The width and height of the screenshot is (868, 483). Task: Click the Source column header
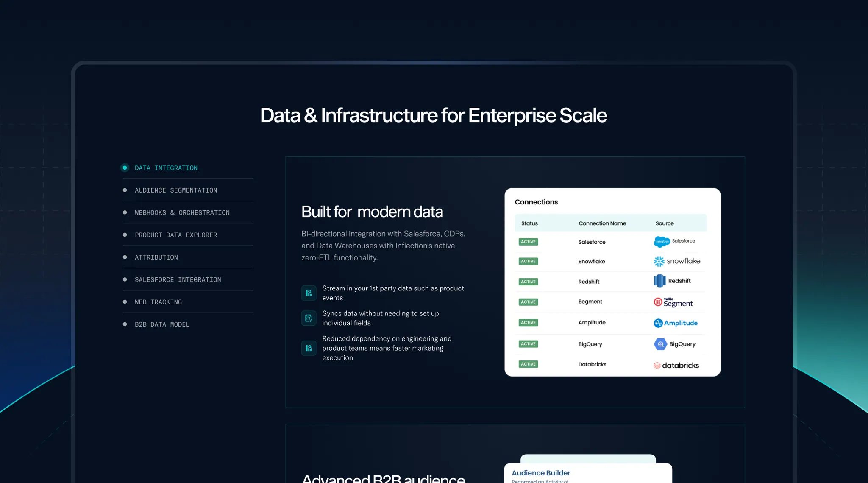(665, 223)
